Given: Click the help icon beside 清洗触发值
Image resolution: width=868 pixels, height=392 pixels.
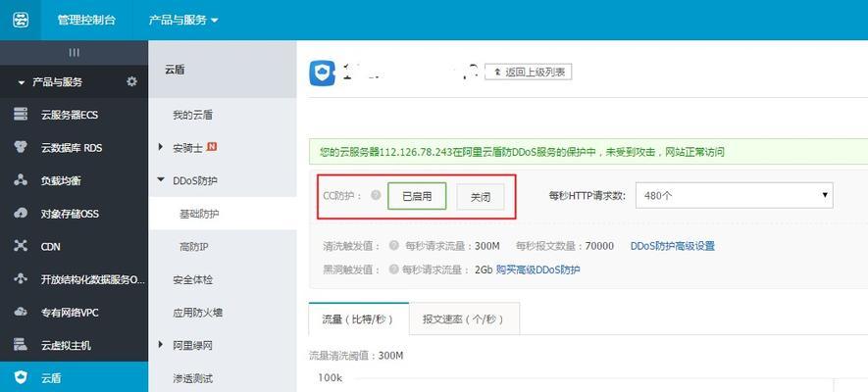Looking at the screenshot, I should 393,245.
